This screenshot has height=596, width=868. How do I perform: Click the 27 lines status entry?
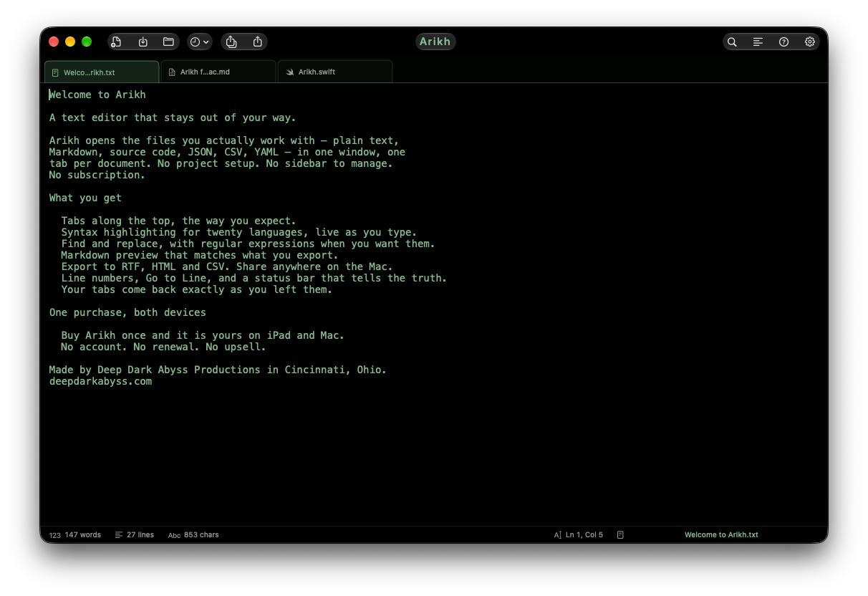coord(140,535)
